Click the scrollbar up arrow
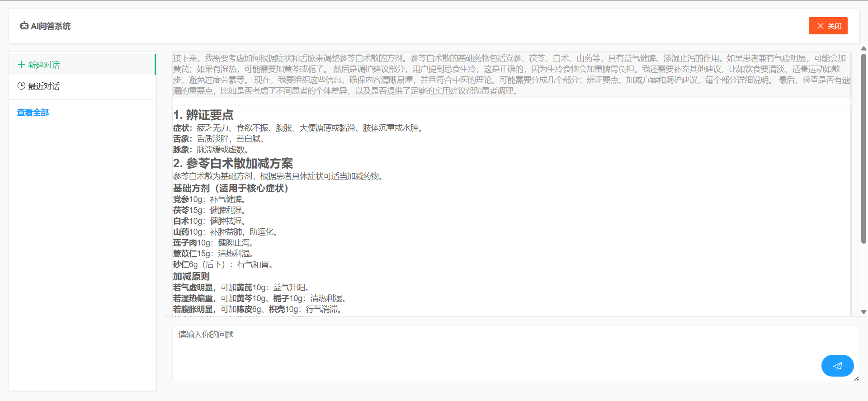 pos(863,48)
